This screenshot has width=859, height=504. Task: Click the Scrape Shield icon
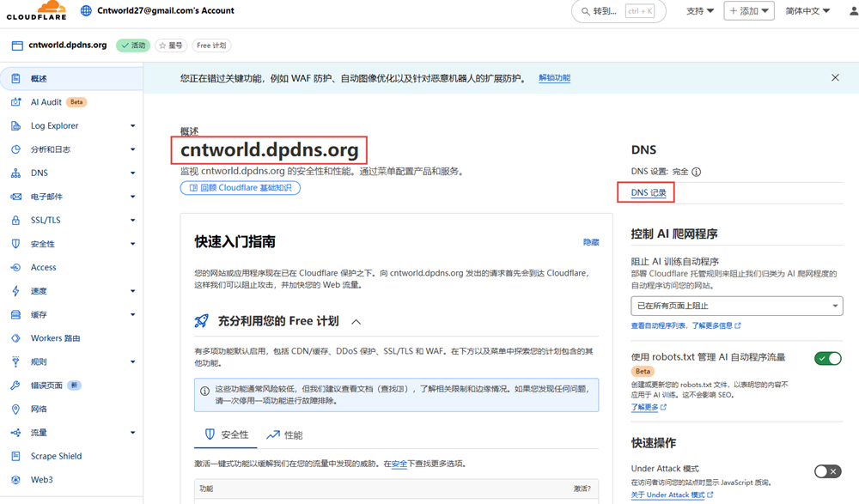(15, 456)
